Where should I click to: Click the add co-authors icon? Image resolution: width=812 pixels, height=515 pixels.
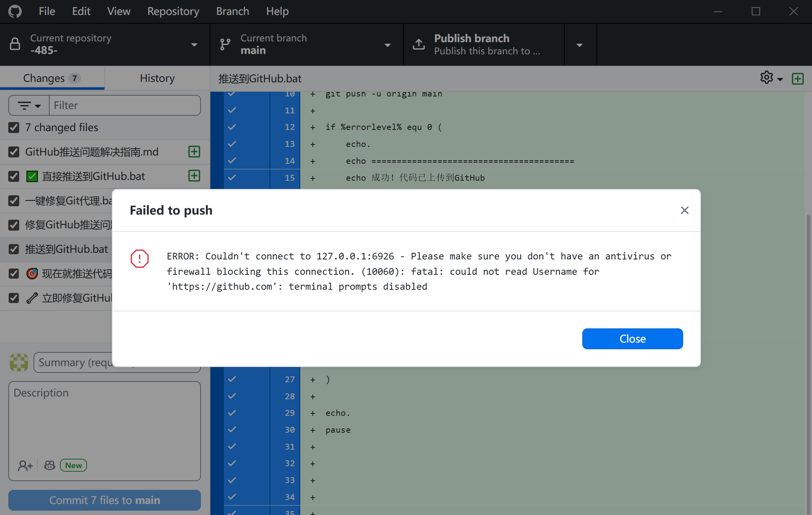25,465
